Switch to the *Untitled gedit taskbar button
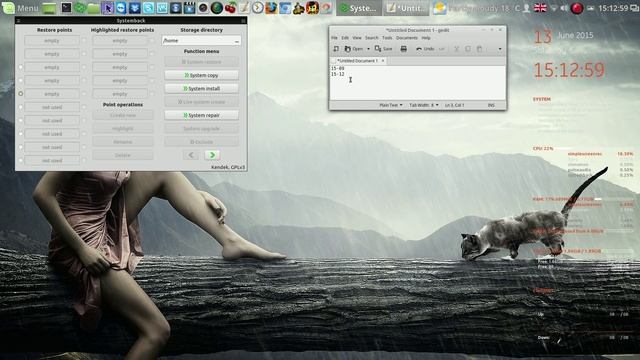Image resolution: width=640 pixels, height=360 pixels. [406, 8]
